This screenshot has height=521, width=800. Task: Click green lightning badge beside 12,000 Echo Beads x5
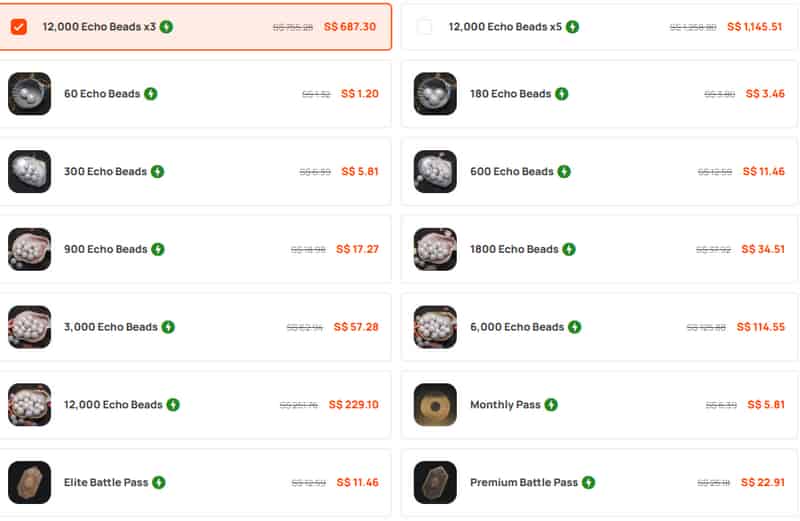coord(572,27)
